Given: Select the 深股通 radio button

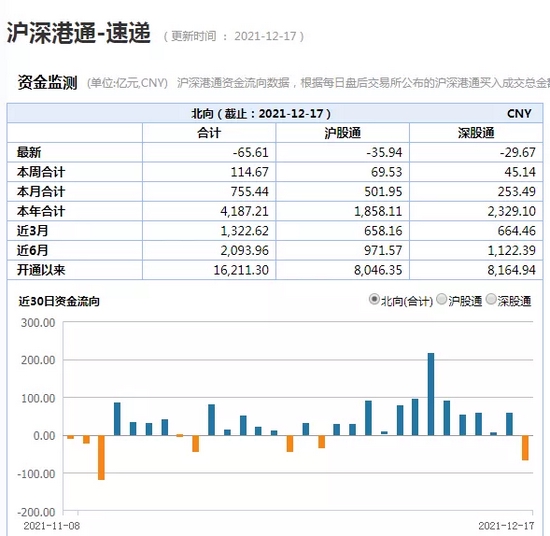Looking at the screenshot, I should 491,300.
